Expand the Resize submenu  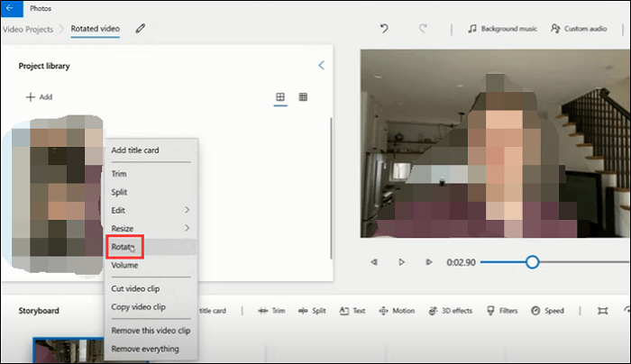[x=149, y=229]
